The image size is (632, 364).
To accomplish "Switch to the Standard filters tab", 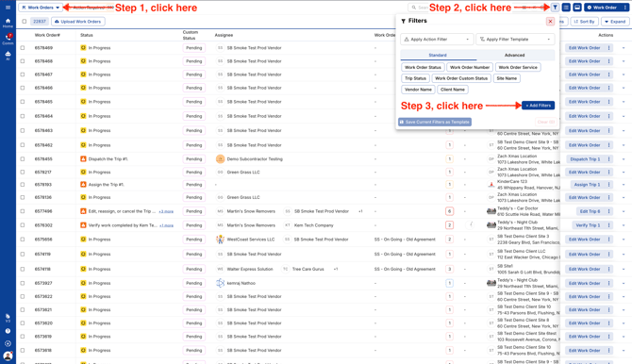I will [438, 55].
